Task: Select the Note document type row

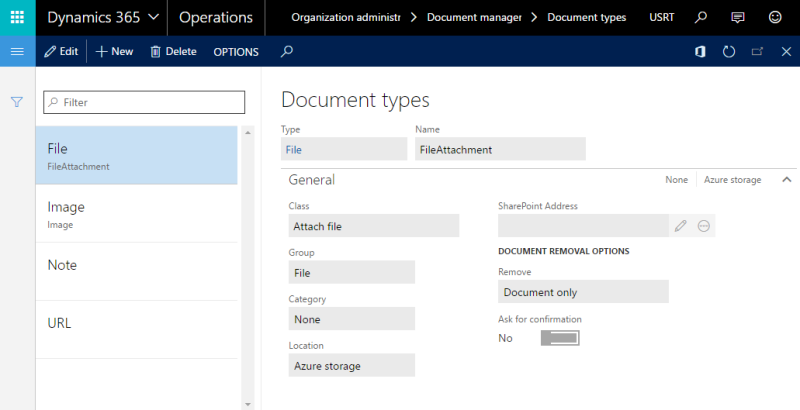Action: (x=136, y=272)
